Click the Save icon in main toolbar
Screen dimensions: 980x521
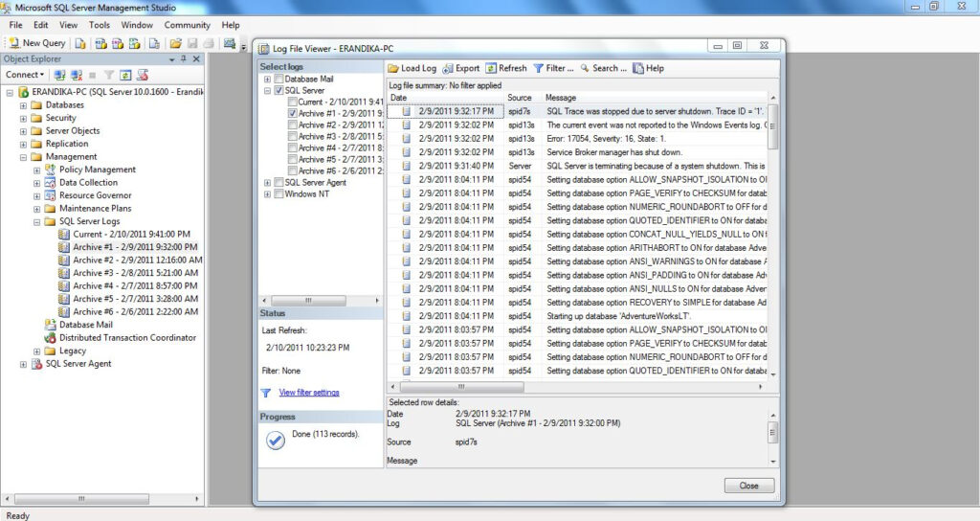click(x=192, y=43)
